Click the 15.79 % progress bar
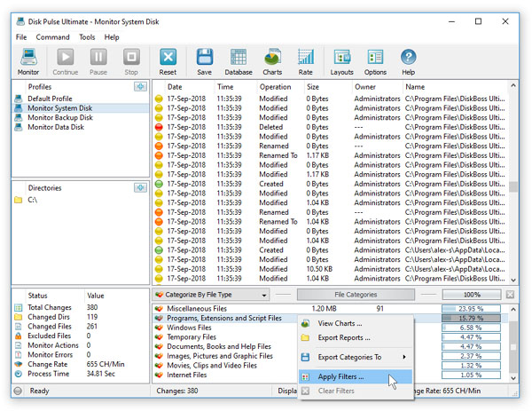532x411 pixels. (471, 319)
